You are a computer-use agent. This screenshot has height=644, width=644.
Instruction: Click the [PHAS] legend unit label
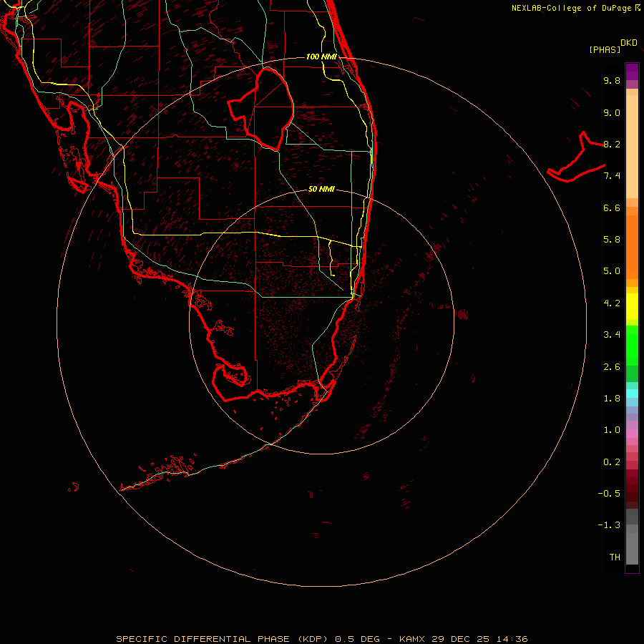[605, 49]
